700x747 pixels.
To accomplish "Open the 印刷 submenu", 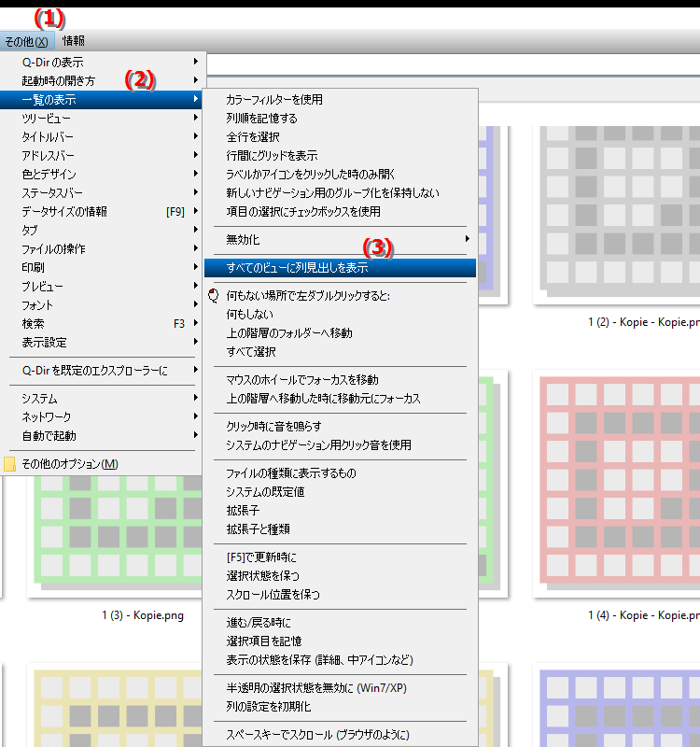I will click(101, 267).
